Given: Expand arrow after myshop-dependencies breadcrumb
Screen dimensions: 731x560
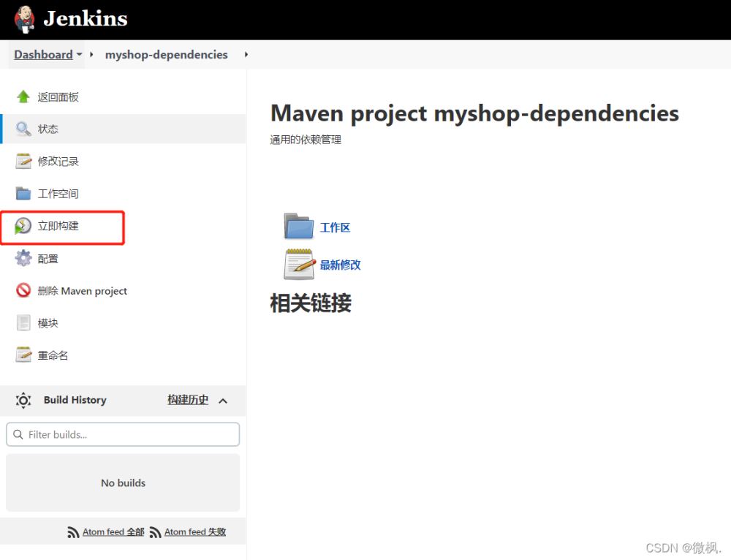Looking at the screenshot, I should tap(246, 55).
